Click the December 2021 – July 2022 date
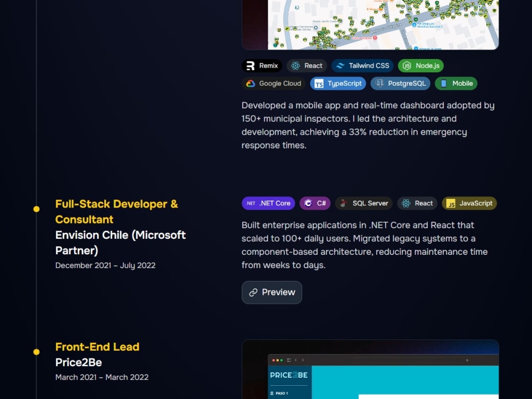532x399 pixels. pos(105,265)
